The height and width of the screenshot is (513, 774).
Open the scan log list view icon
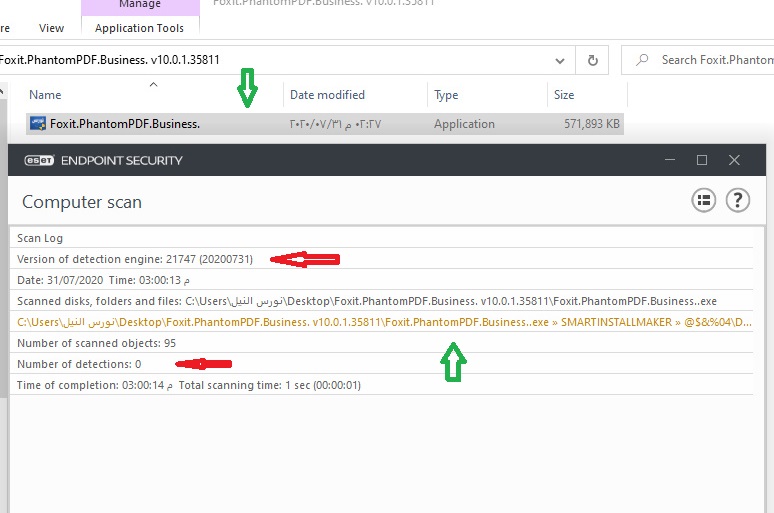click(x=704, y=201)
